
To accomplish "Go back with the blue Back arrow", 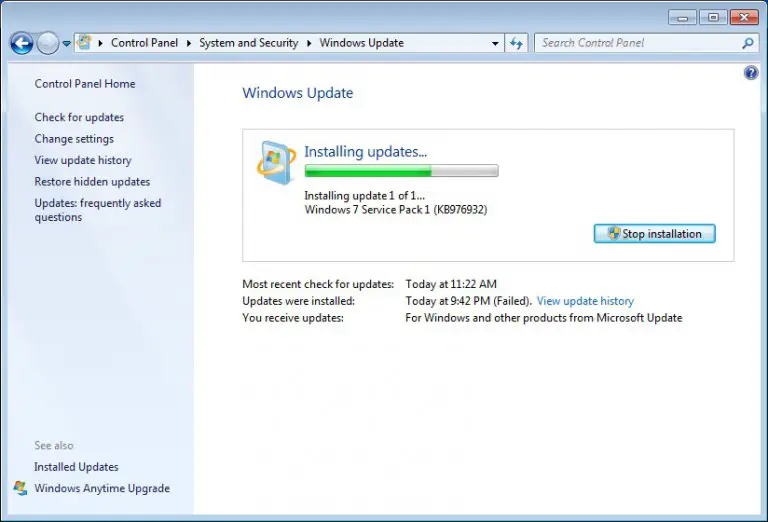I will point(22,44).
